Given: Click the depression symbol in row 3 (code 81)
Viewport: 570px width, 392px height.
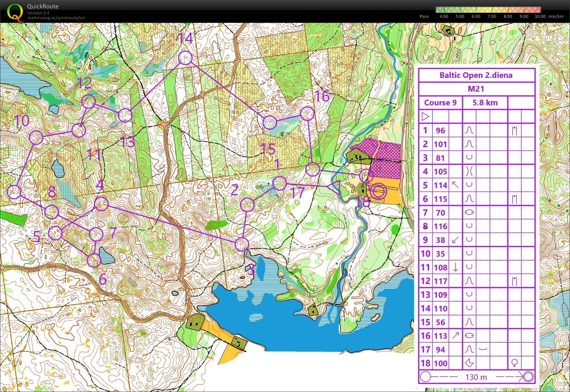Looking at the screenshot, I should pyautogui.click(x=469, y=158).
